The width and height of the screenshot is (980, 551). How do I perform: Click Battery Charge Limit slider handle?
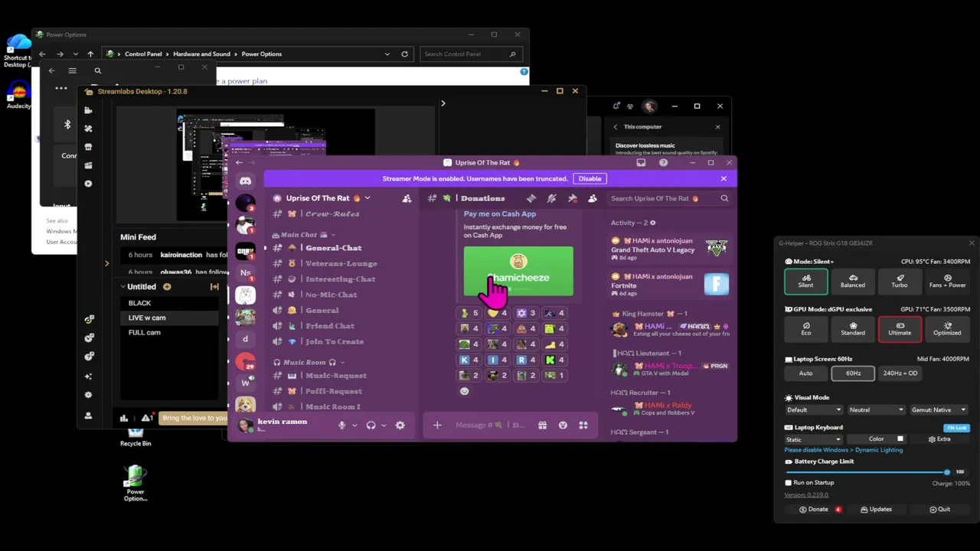[x=947, y=472]
